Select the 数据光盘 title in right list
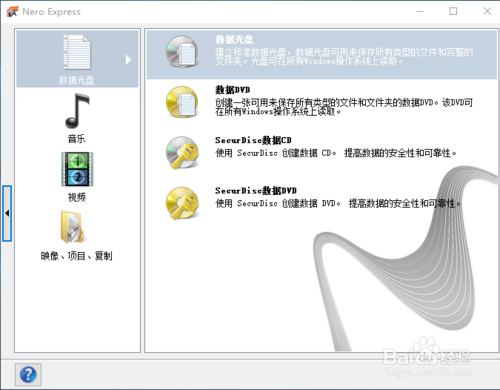The height and width of the screenshot is (390, 500). [x=234, y=40]
